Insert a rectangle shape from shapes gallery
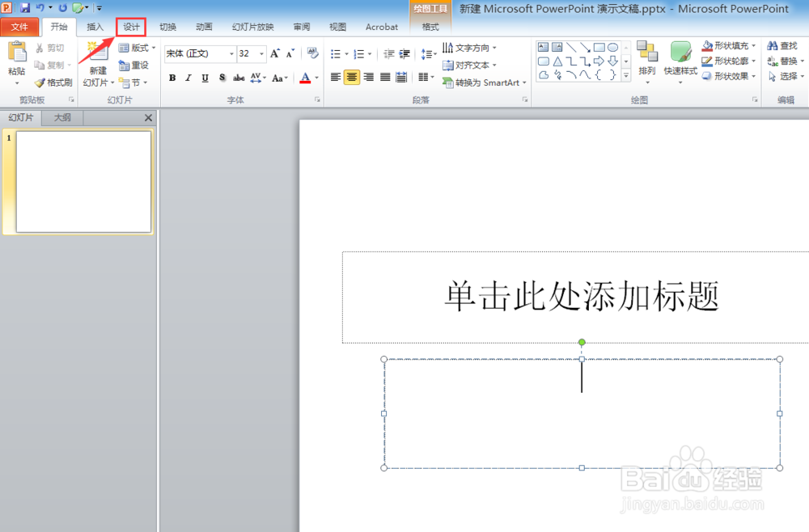809x532 pixels. click(599, 48)
